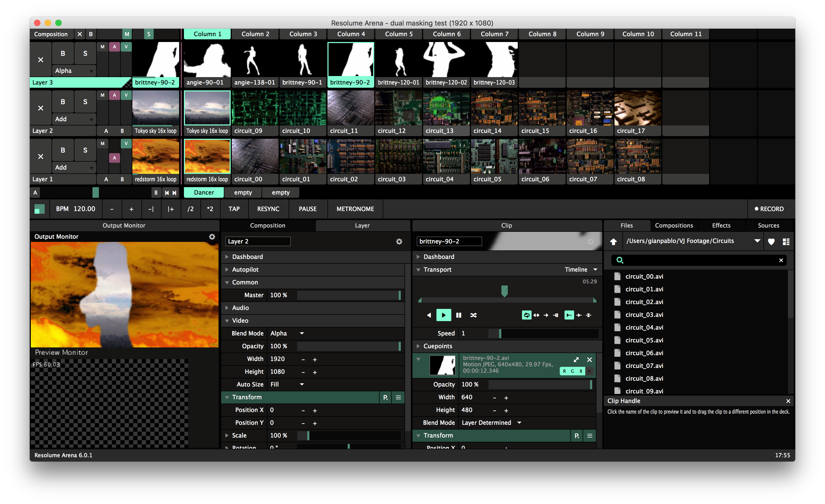Toggle the alpha channel A button on clip
825x504 pixels.
tap(589, 371)
